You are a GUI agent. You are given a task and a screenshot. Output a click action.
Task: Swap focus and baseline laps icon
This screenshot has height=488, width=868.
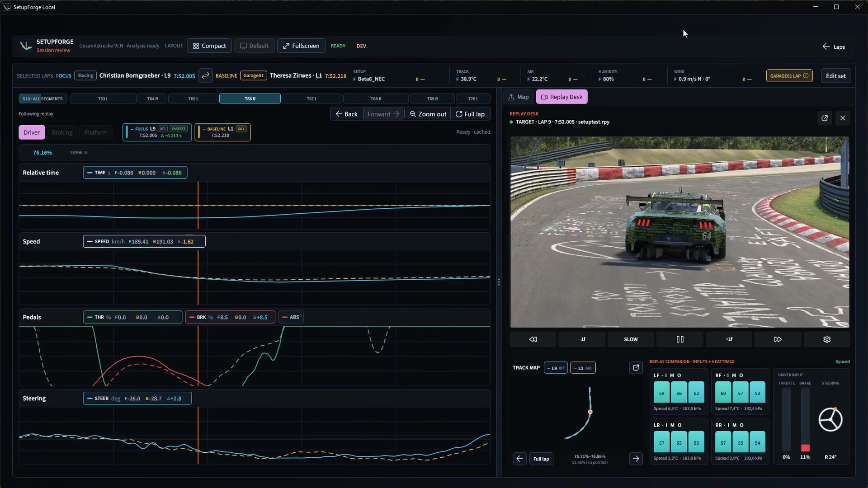pyautogui.click(x=205, y=76)
